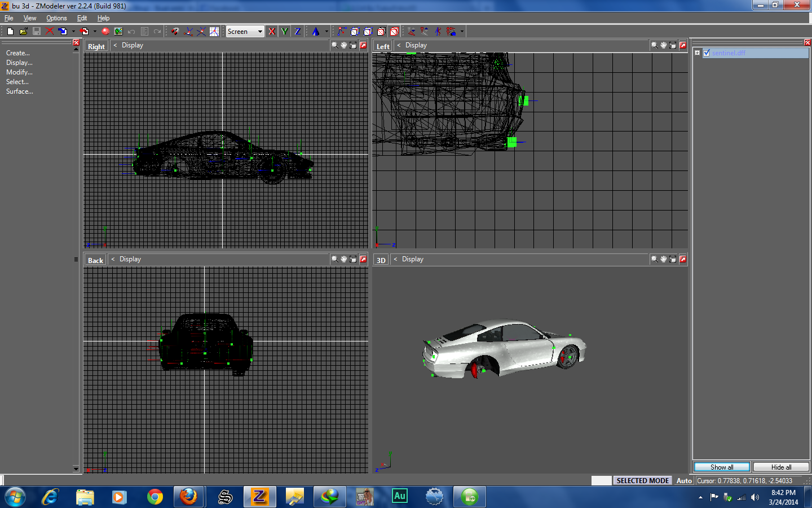Open the Material Editor red sphere icon
The width and height of the screenshot is (812, 508).
(105, 31)
